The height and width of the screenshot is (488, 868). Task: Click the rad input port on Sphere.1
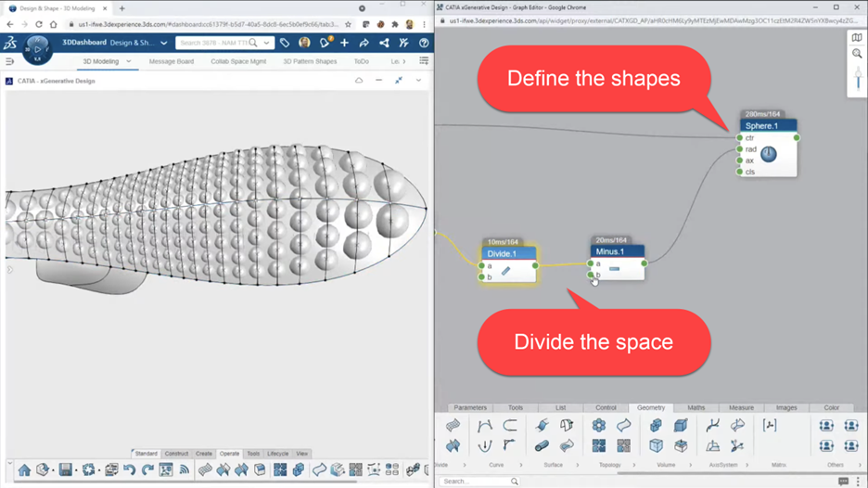tap(740, 149)
